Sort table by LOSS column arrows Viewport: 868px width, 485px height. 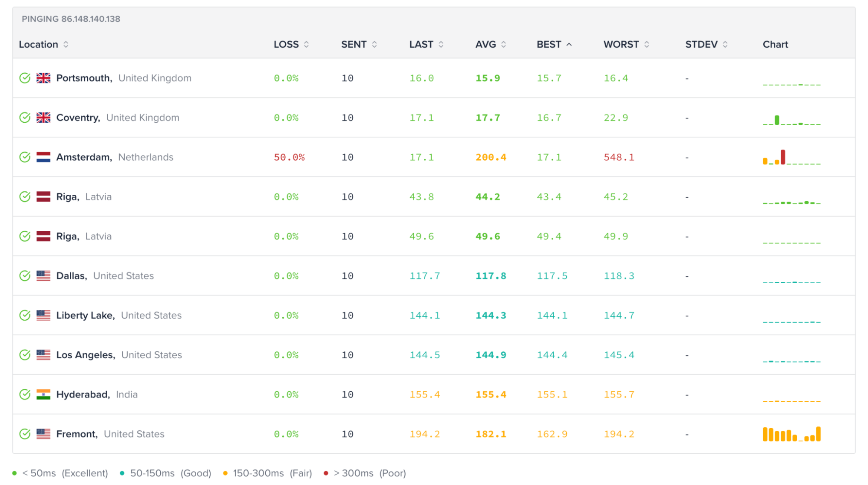click(306, 44)
